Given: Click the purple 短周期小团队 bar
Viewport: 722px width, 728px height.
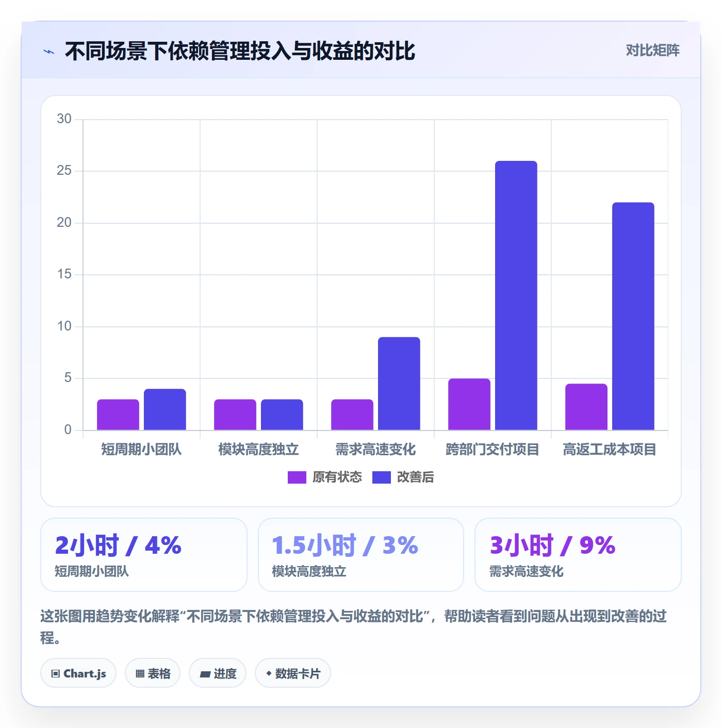Looking at the screenshot, I should click(x=118, y=415).
